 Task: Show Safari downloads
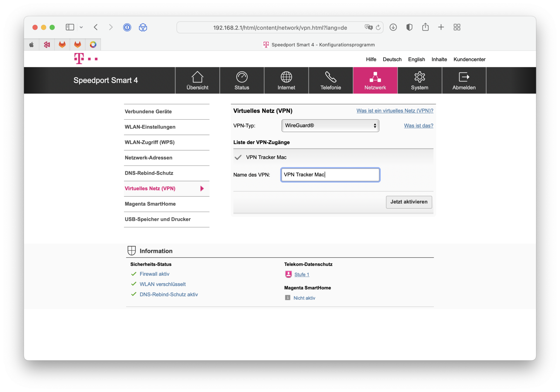[393, 27]
